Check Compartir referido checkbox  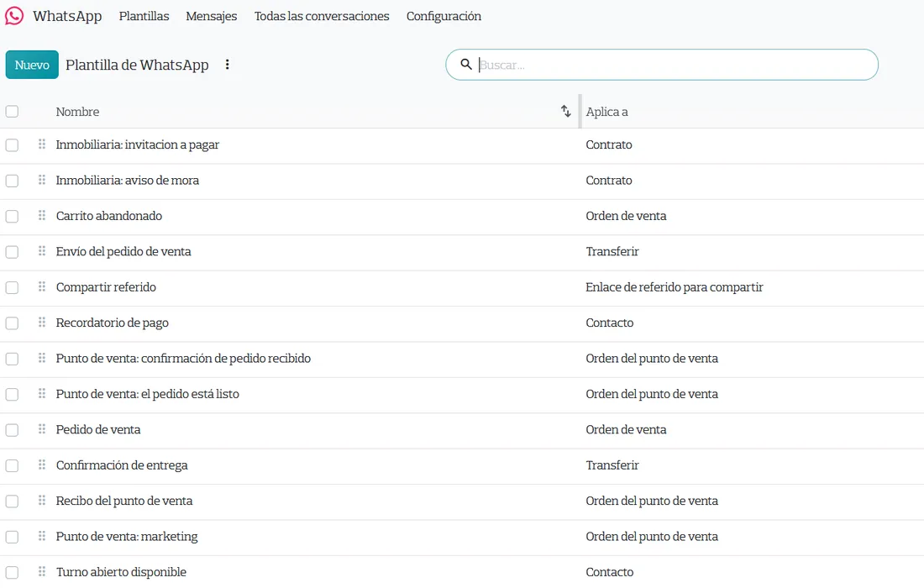click(12, 287)
